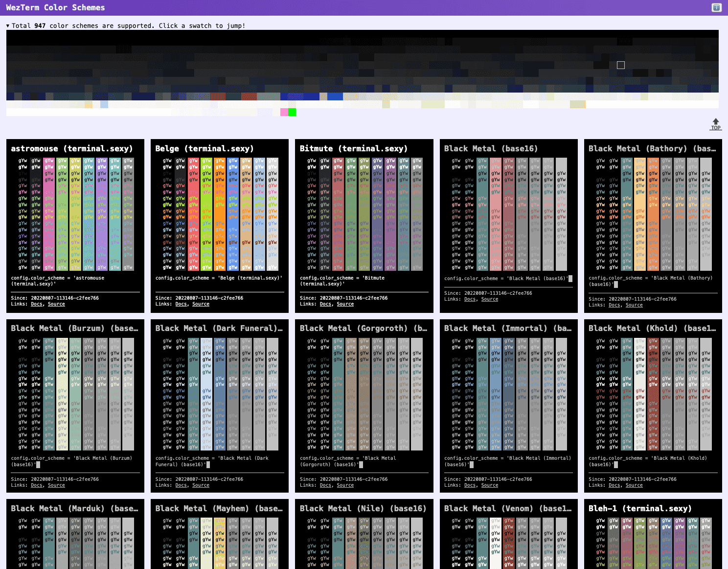
Task: Open the info icon in the purple header
Action: 716,7
